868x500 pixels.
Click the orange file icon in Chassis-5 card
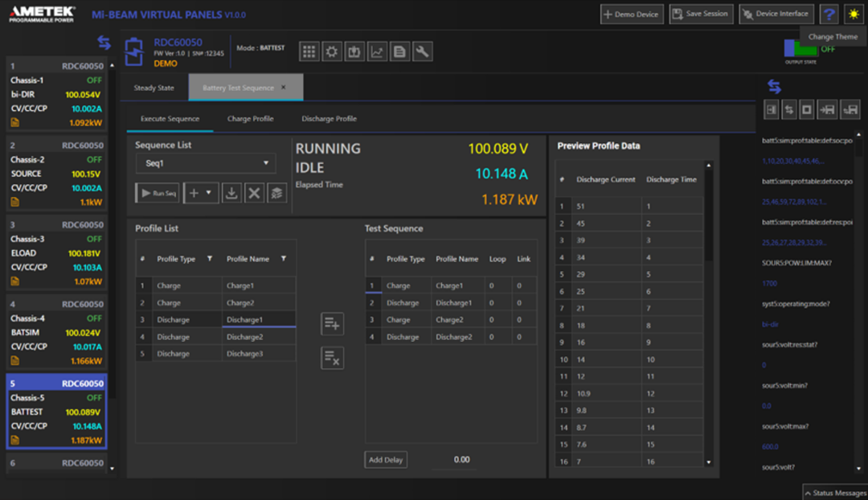coord(15,441)
